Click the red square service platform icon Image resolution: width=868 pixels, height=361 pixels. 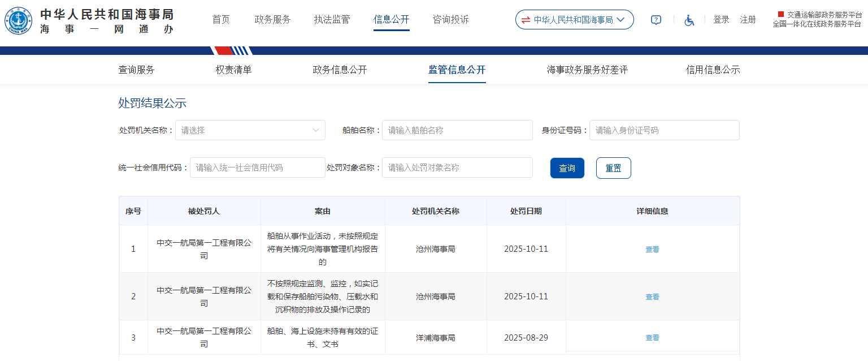(781, 14)
